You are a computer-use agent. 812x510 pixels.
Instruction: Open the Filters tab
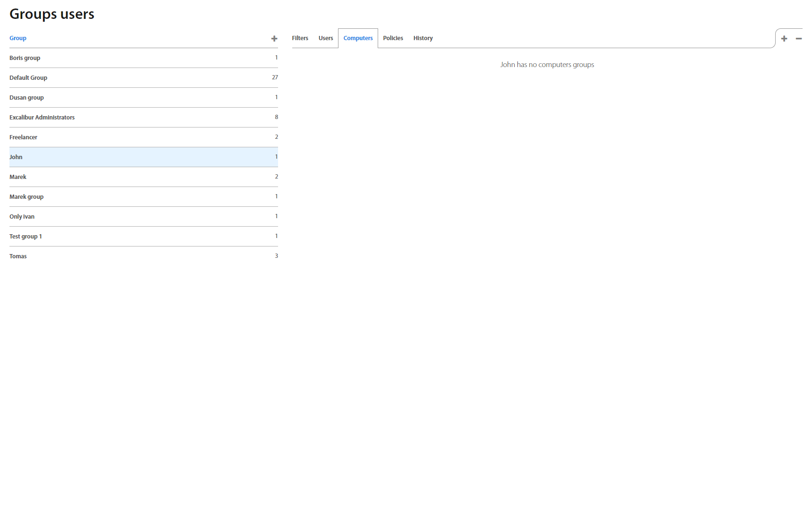tap(300, 38)
